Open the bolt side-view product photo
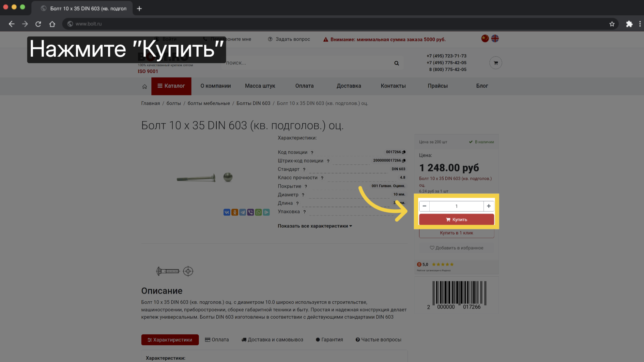Viewport: 644px width, 362px height. pyautogui.click(x=196, y=178)
